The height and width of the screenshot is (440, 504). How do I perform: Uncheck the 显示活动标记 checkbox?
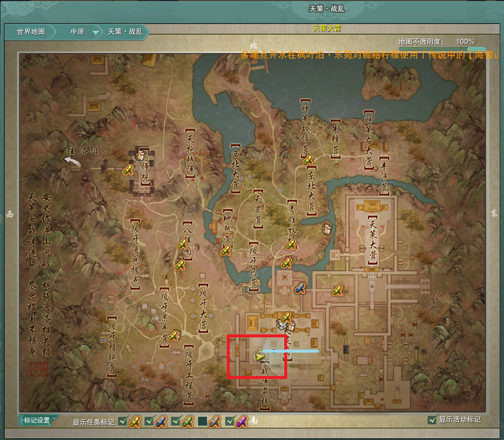(x=432, y=419)
